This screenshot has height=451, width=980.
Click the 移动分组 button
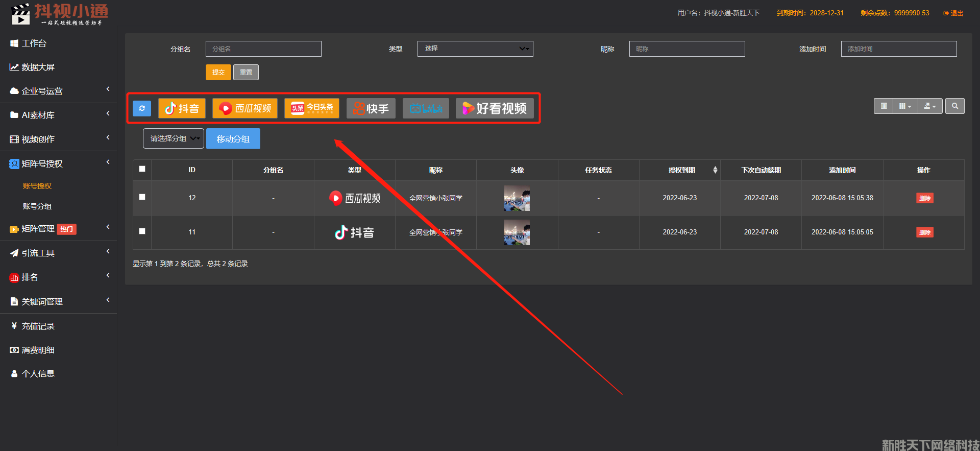coord(233,139)
